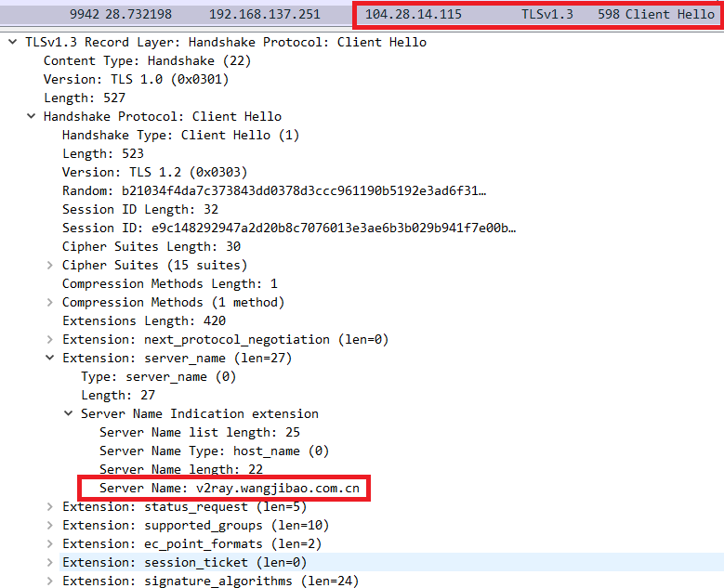
Task: Click the '598 Client Hello' info cell
Action: coord(656,14)
